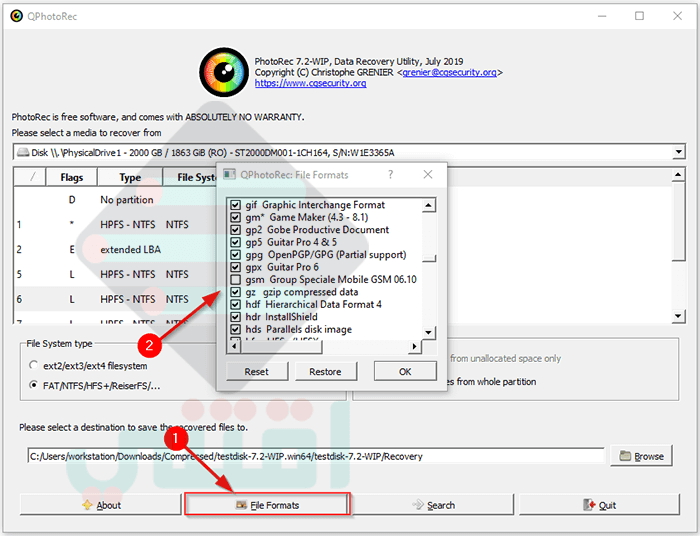The width and height of the screenshot is (700, 536).
Task: Uncheck hds Parallels disk image
Action: pyautogui.click(x=235, y=330)
